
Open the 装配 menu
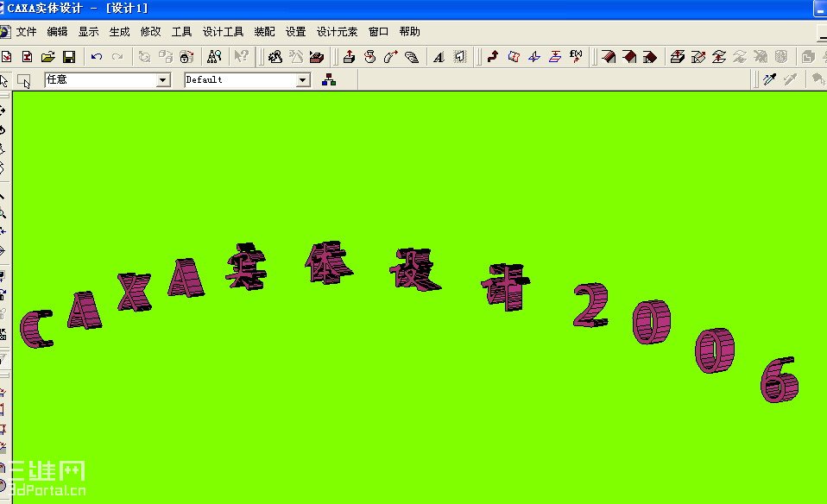[x=264, y=32]
